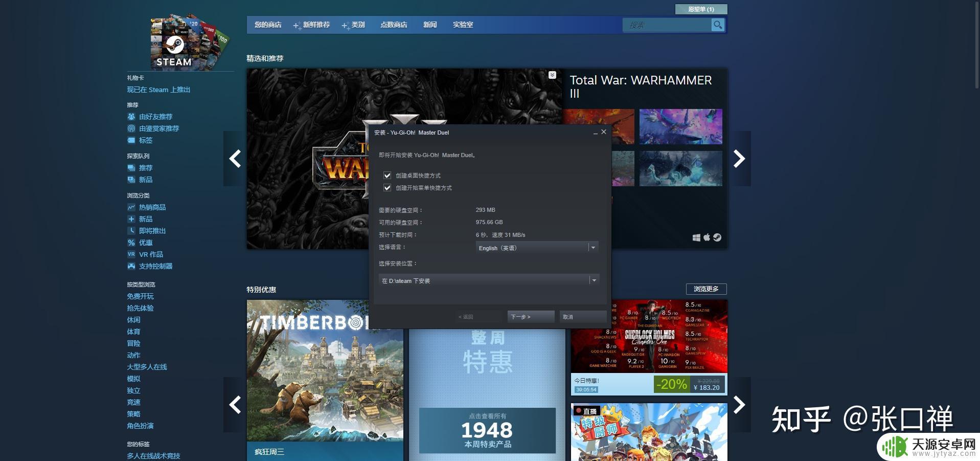Click the 模拟 simulation genre link

[x=133, y=379]
